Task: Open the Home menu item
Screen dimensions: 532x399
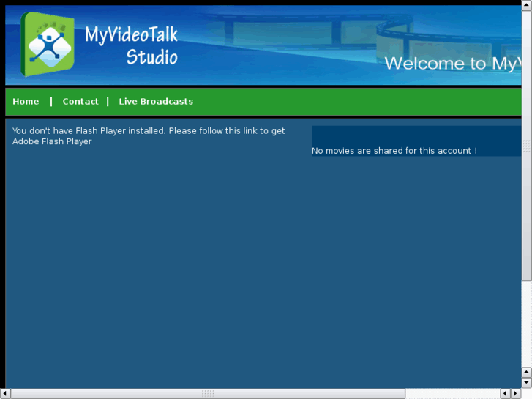Action: pos(26,102)
